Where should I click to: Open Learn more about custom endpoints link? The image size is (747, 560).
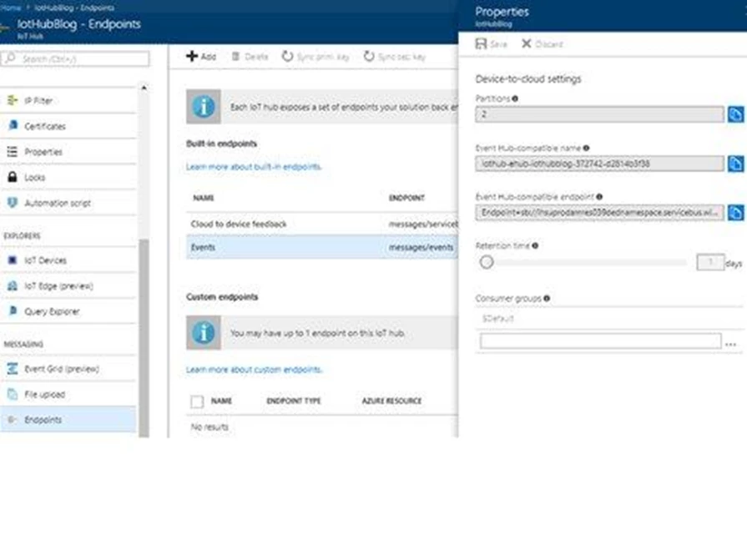coord(254,370)
